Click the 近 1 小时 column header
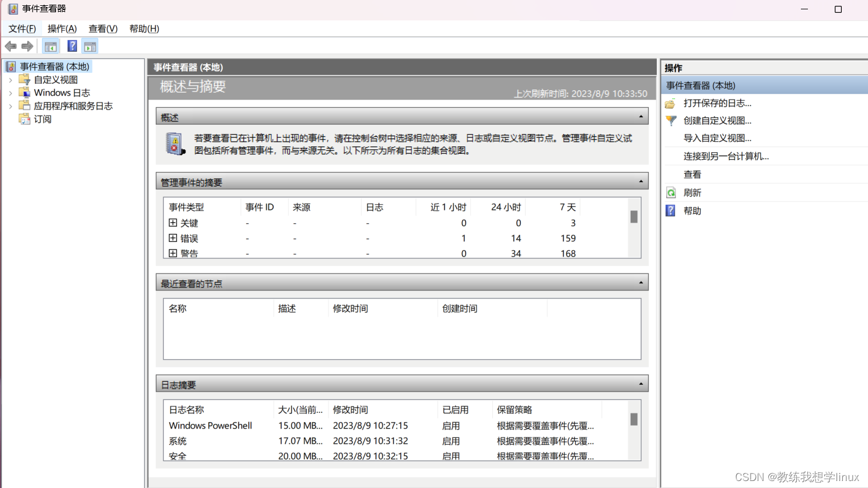This screenshot has height=488, width=868. (448, 207)
